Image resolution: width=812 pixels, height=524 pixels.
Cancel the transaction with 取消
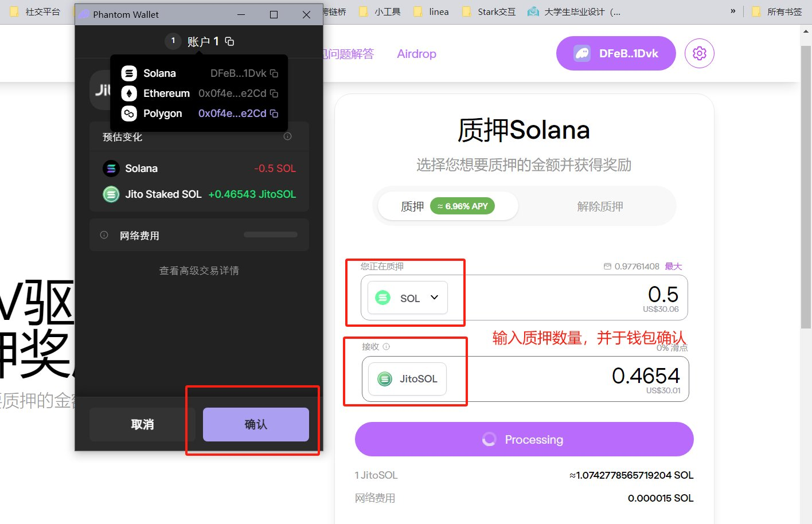click(142, 424)
